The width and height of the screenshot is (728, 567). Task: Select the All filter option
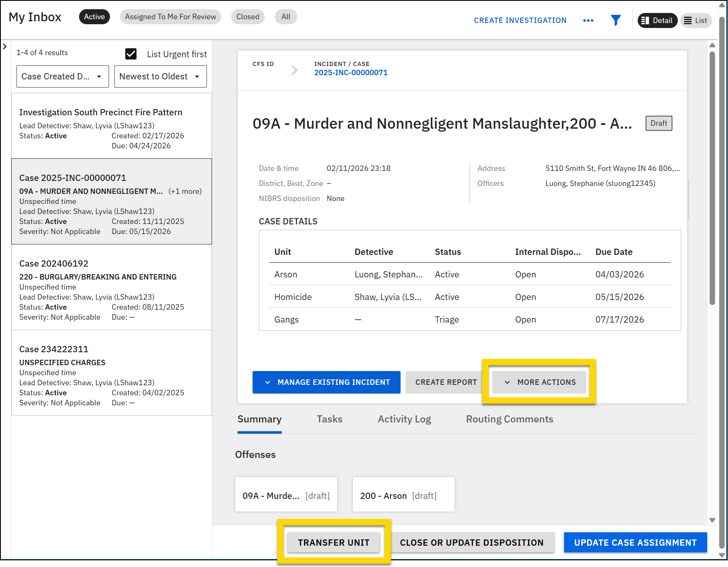[286, 17]
